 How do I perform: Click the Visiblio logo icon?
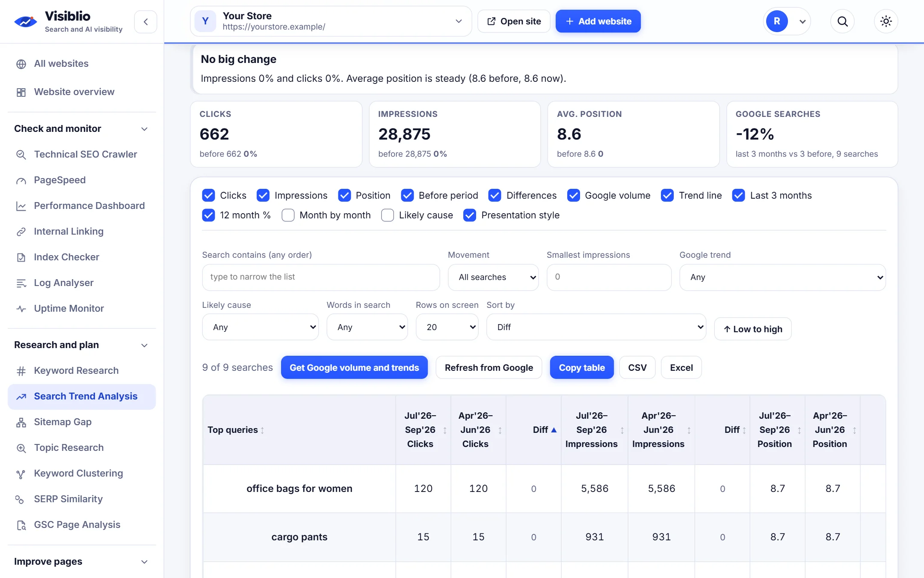click(26, 21)
